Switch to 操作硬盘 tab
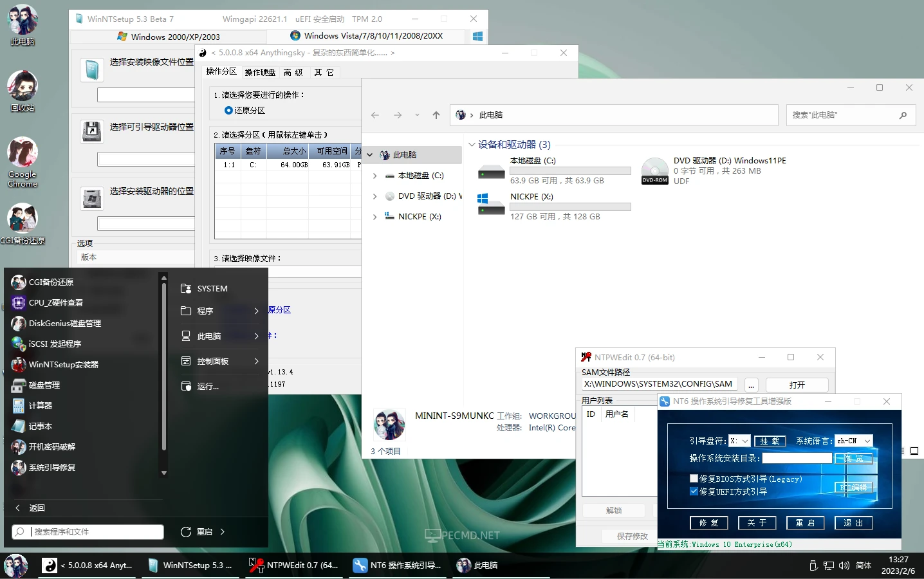Image resolution: width=924 pixels, height=579 pixels. (x=260, y=72)
